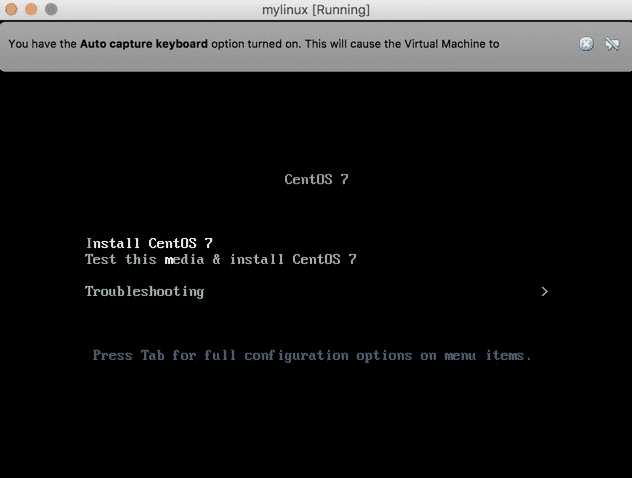Viewport: 632px width, 478px height.
Task: Click the Press Tab configuration hint
Action: pyautogui.click(x=312, y=355)
